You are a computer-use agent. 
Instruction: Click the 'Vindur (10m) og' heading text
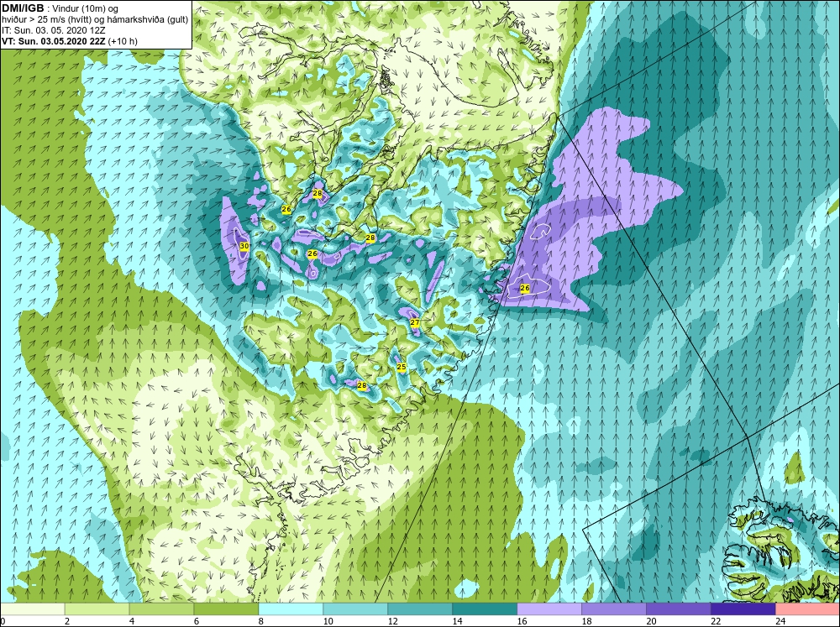coord(85,9)
